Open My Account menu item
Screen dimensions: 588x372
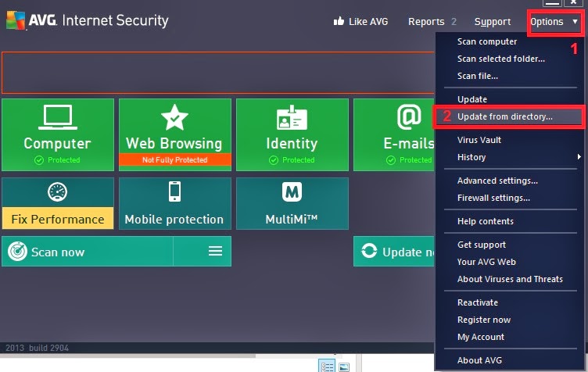click(481, 337)
